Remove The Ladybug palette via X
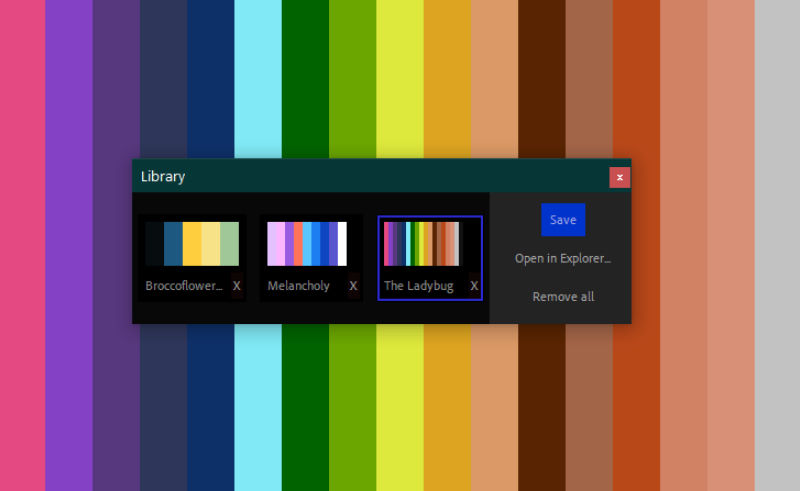The image size is (800, 491). pyautogui.click(x=474, y=286)
